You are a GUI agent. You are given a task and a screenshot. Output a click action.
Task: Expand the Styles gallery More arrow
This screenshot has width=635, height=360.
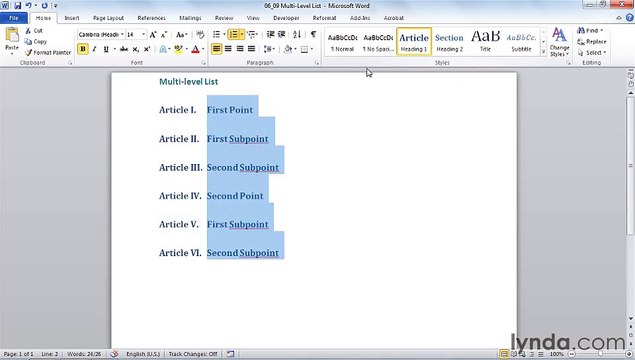click(543, 52)
